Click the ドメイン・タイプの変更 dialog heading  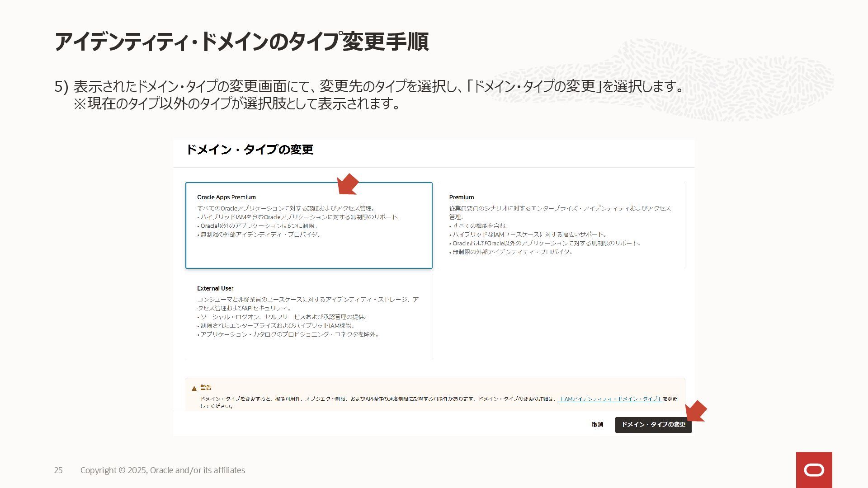[x=250, y=150]
